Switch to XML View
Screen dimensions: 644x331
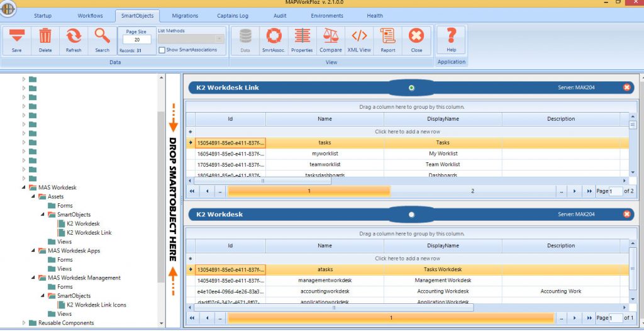(x=359, y=40)
